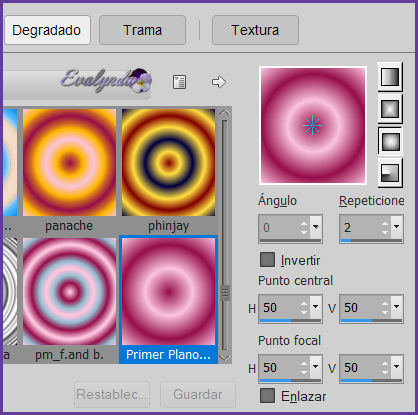Switch to the Textura tab
Screen dimensions: 418x415
pos(255,30)
